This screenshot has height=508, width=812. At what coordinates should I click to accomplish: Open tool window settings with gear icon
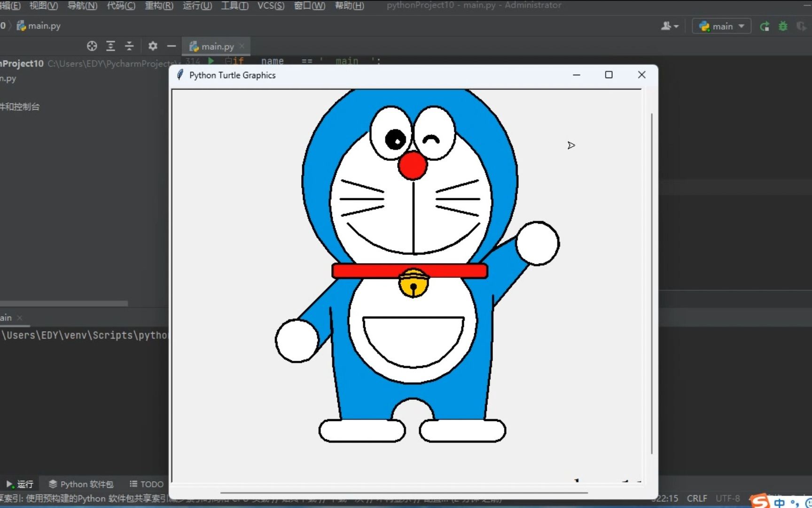point(153,46)
